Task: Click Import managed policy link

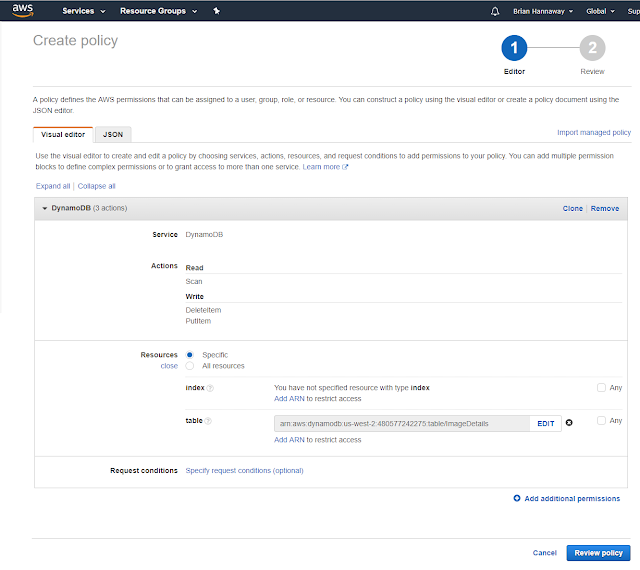Action: (594, 132)
